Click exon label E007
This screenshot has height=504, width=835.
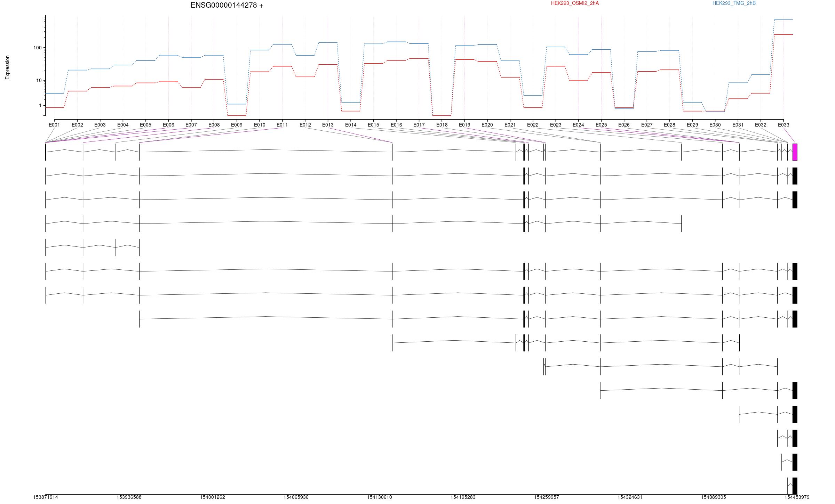191,125
